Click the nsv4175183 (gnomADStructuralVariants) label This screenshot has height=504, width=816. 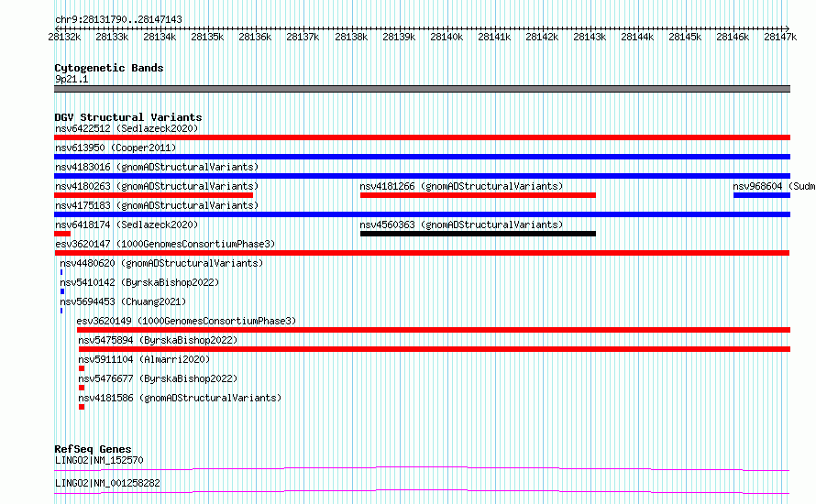point(157,205)
